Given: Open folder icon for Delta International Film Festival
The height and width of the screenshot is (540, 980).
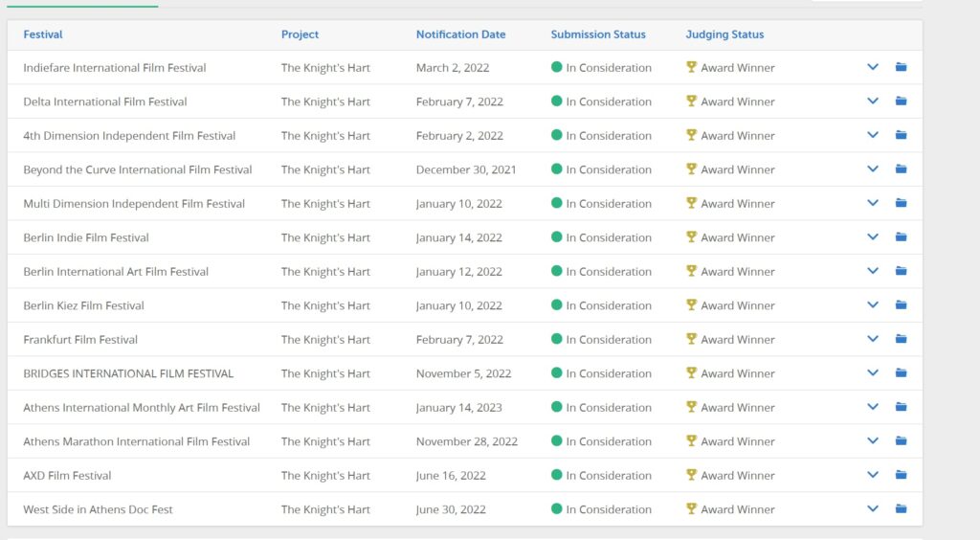Looking at the screenshot, I should pos(901,101).
